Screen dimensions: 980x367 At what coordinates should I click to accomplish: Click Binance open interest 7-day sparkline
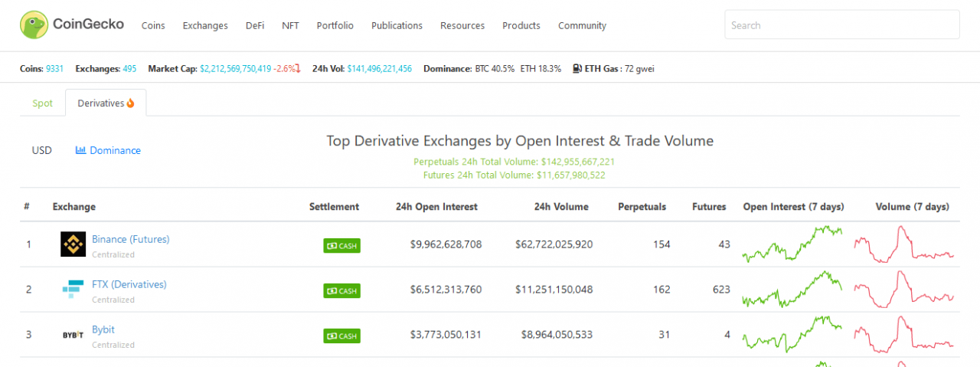[792, 244]
